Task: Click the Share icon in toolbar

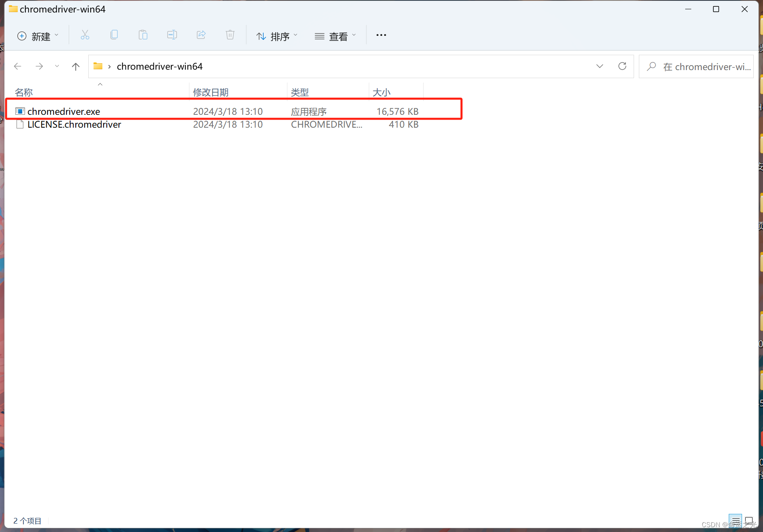Action: (201, 35)
